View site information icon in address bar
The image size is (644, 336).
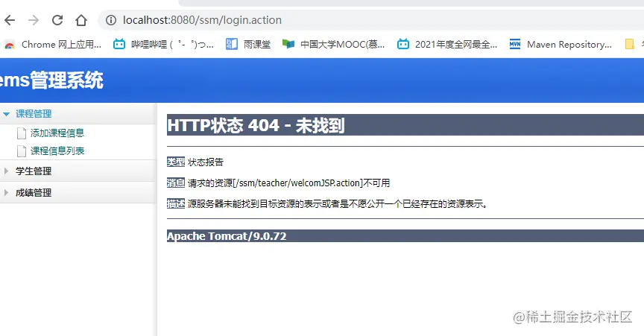click(111, 19)
